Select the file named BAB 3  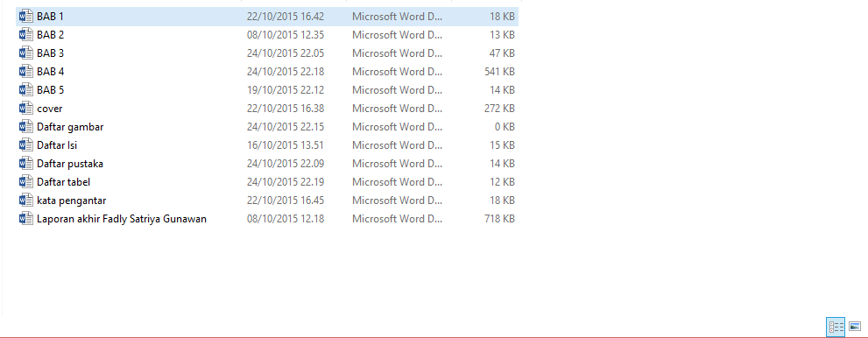point(51,53)
